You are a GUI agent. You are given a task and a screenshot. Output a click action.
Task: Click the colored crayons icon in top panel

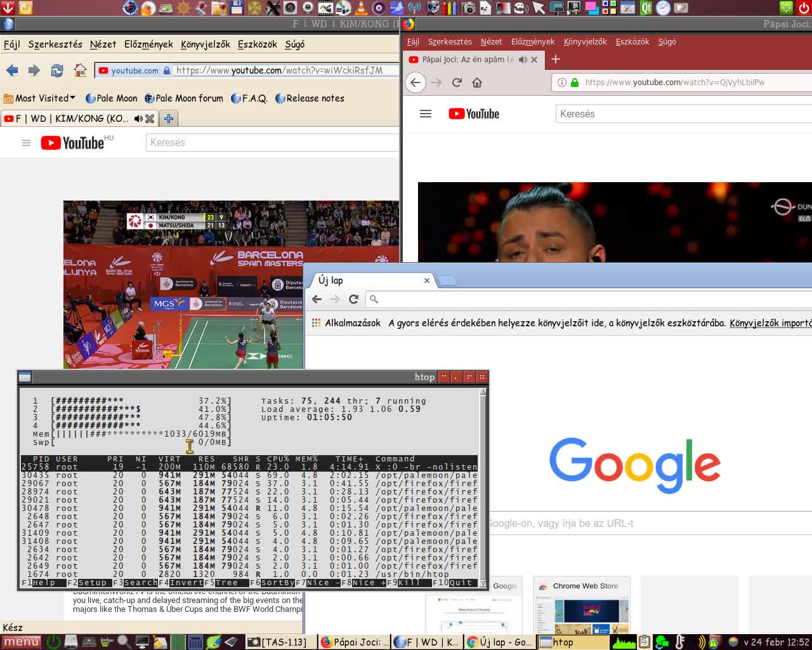pyautogui.click(x=450, y=8)
